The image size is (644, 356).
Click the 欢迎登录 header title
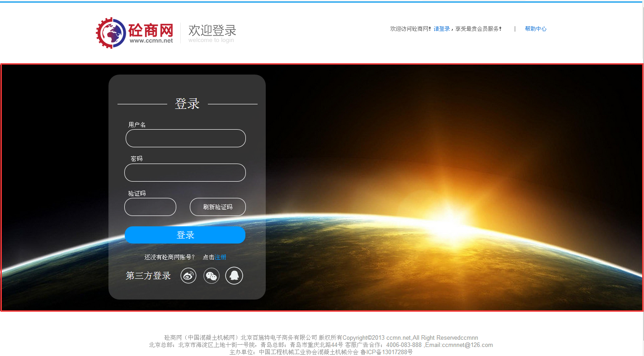(212, 30)
